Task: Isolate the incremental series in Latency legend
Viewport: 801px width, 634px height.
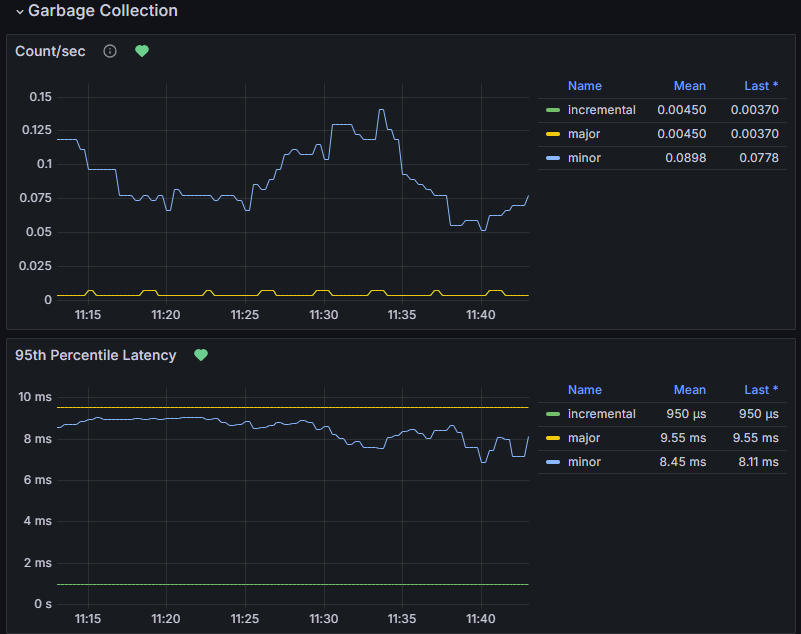Action: click(x=601, y=414)
